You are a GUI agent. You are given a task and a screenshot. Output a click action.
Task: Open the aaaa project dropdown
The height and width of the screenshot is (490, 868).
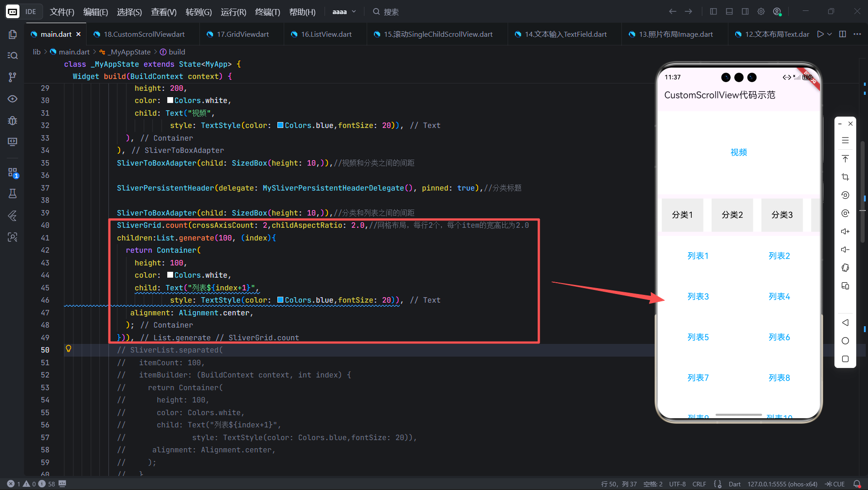[x=344, y=12]
